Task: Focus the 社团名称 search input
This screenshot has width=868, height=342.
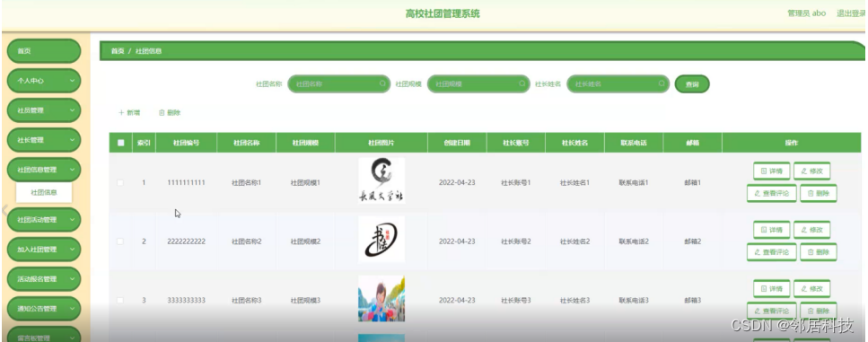Action: click(338, 84)
